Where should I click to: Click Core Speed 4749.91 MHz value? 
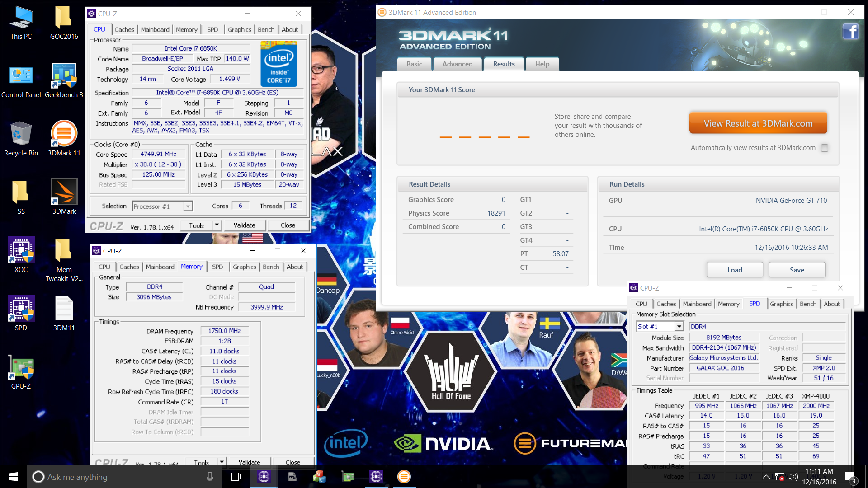click(158, 154)
